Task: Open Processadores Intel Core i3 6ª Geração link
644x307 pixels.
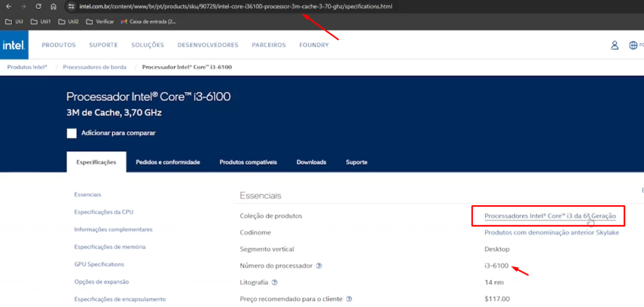Action: (x=550, y=216)
